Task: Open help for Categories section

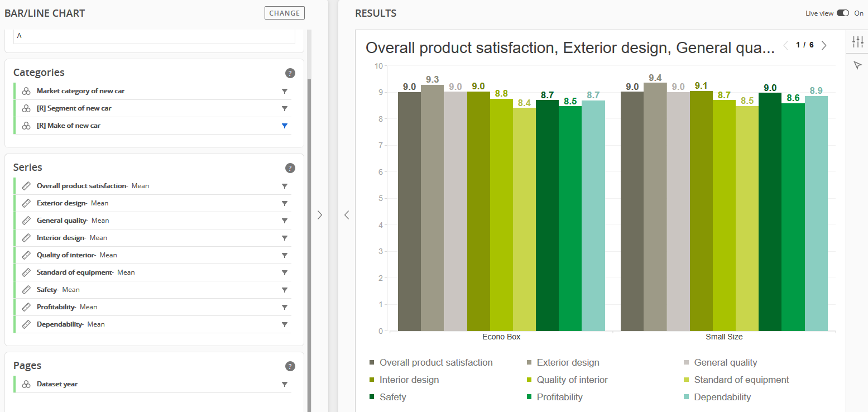Action: pyautogui.click(x=290, y=73)
